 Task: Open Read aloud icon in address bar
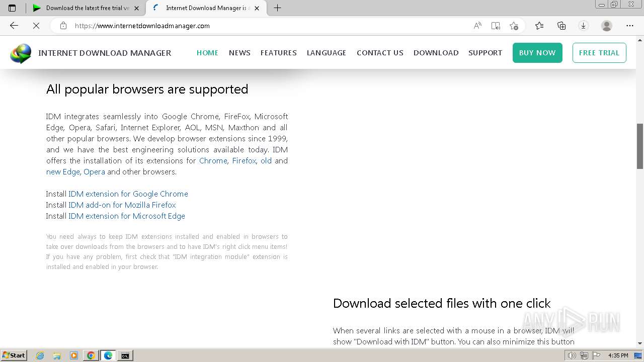click(x=477, y=26)
